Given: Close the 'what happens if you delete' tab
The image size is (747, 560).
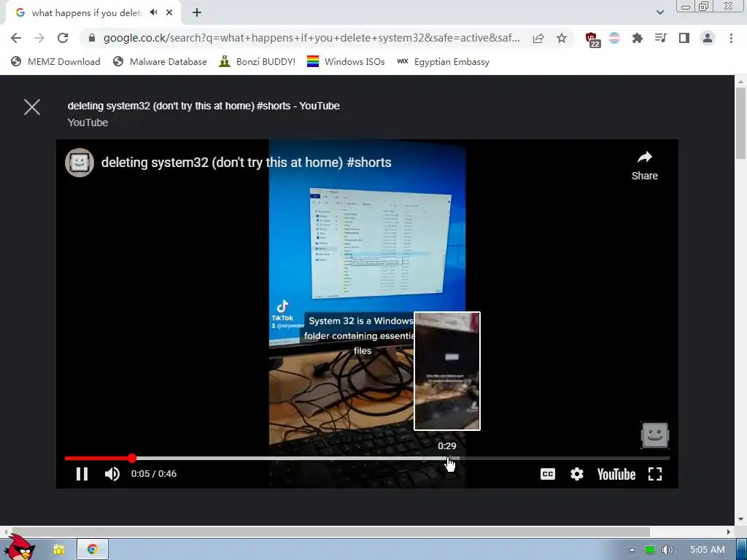Looking at the screenshot, I should click(x=169, y=12).
